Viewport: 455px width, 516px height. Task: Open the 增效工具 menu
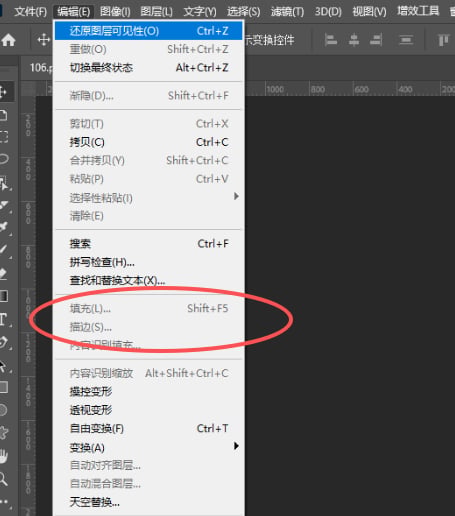click(x=418, y=11)
